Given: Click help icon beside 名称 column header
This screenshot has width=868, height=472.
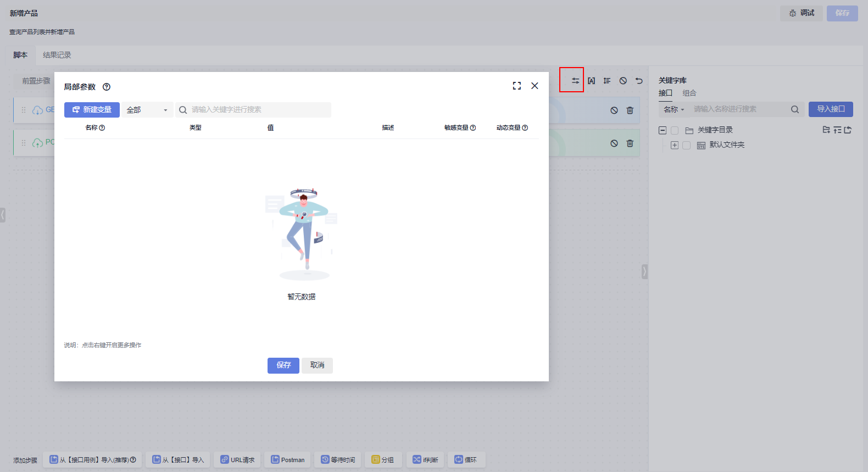Looking at the screenshot, I should point(102,128).
